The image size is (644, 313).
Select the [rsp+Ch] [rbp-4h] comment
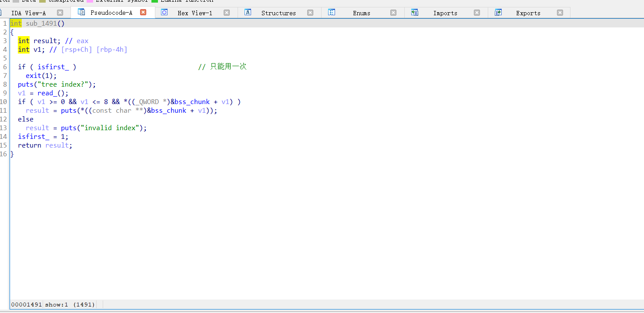pos(88,50)
